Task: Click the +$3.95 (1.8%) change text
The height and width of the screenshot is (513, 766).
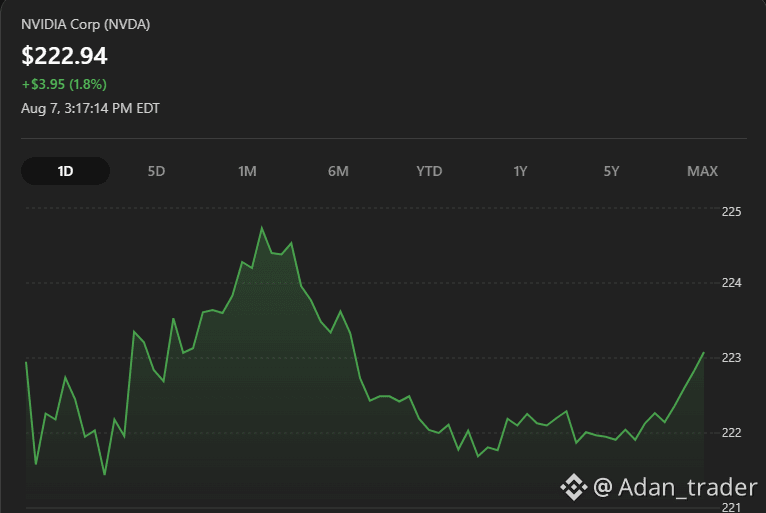Action: (x=64, y=84)
